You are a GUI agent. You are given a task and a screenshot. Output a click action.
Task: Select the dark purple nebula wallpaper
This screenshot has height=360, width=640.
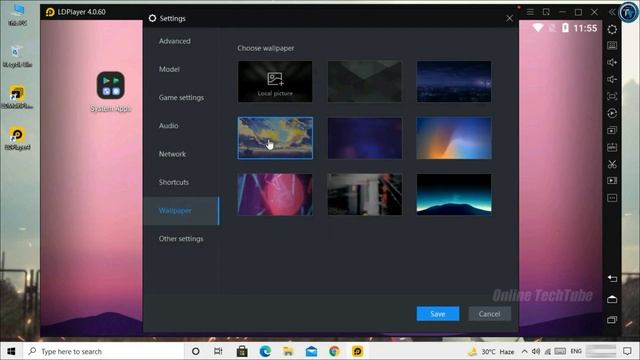pos(364,138)
